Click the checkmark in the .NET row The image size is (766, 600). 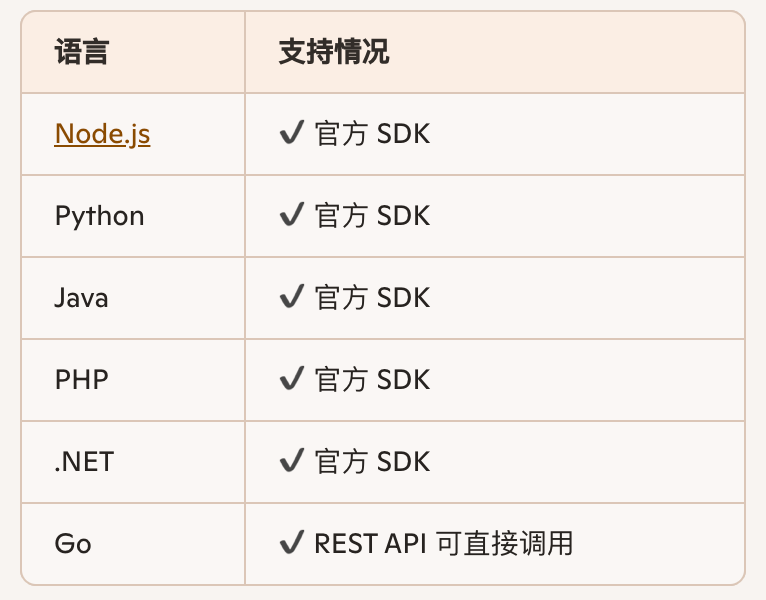pos(292,462)
